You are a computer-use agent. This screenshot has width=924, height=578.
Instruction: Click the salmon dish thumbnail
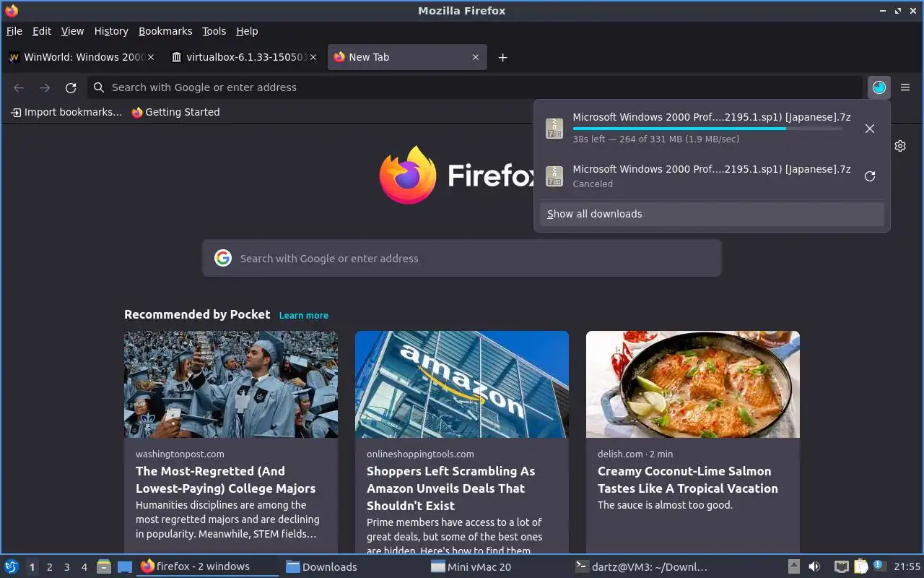[x=693, y=384]
